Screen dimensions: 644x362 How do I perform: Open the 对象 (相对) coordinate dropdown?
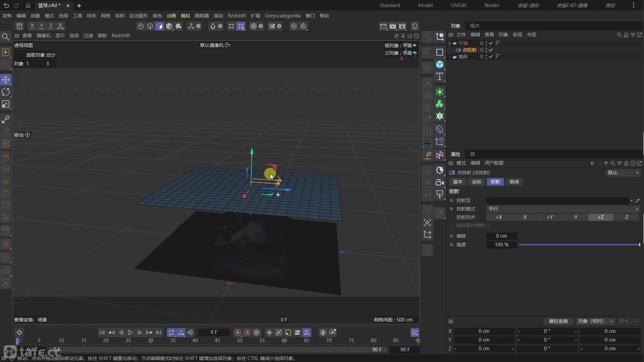click(595, 321)
